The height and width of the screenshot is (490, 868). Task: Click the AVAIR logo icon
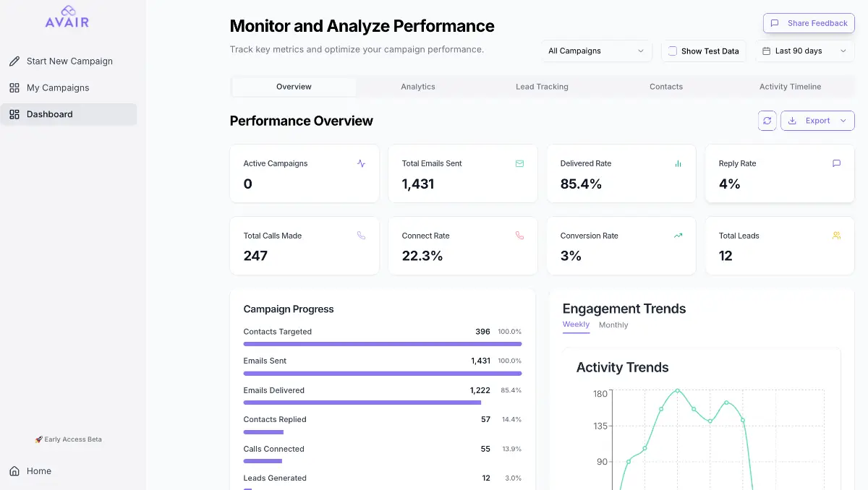(x=67, y=10)
